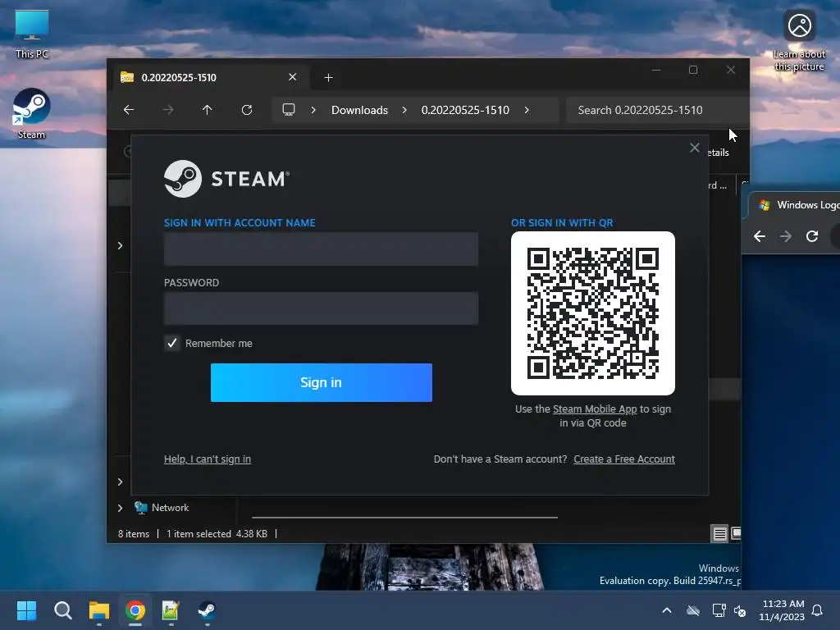
Task: Select Downloads in the address breadcrumb
Action: click(x=359, y=110)
